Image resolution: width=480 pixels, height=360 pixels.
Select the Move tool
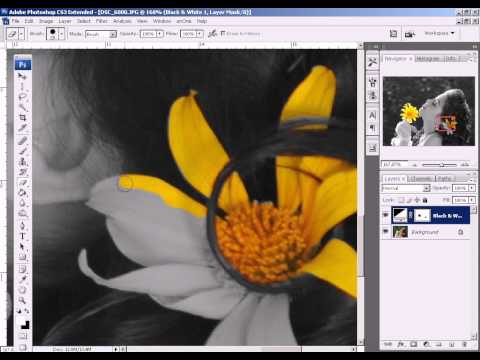(x=22, y=77)
